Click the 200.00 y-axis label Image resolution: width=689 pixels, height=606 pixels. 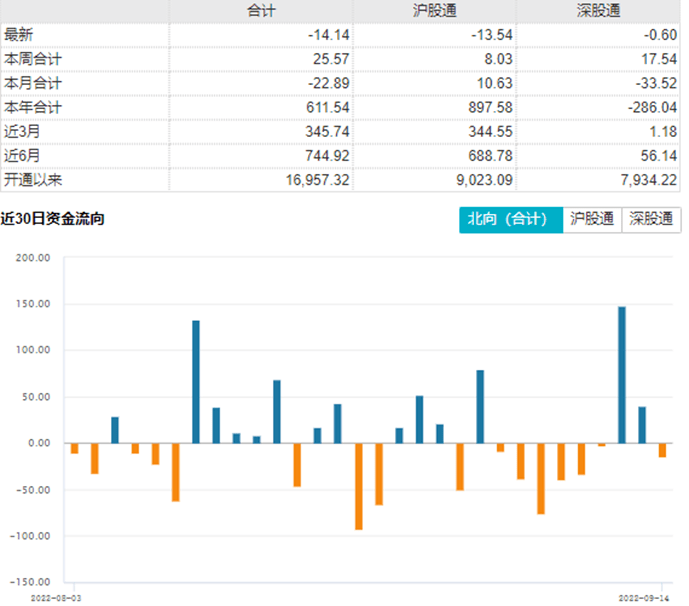pyautogui.click(x=33, y=258)
